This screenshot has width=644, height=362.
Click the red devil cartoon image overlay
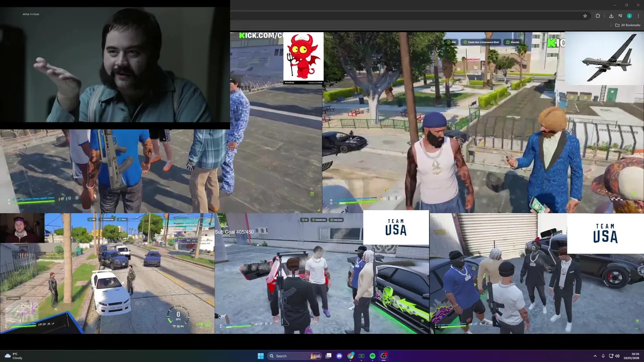tap(303, 58)
